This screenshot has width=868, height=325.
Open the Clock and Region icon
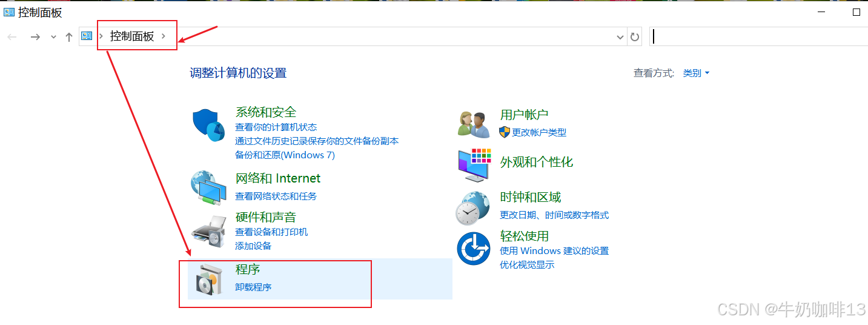click(x=472, y=207)
